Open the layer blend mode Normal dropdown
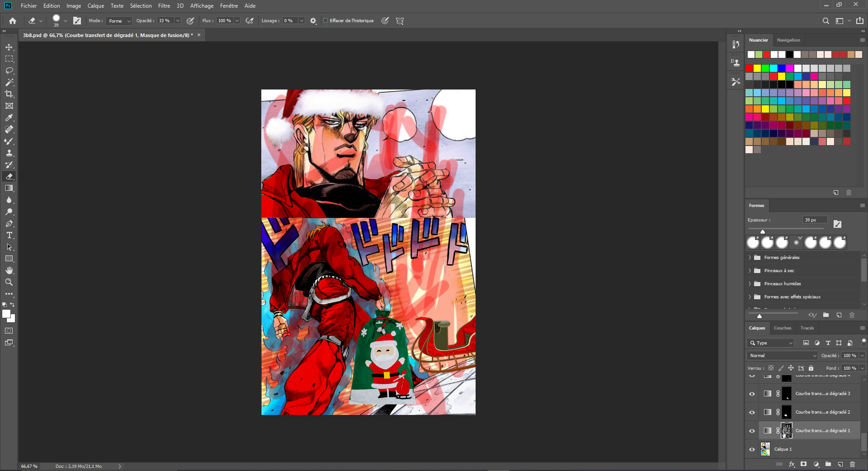Viewport: 868px width, 471px height. point(782,356)
